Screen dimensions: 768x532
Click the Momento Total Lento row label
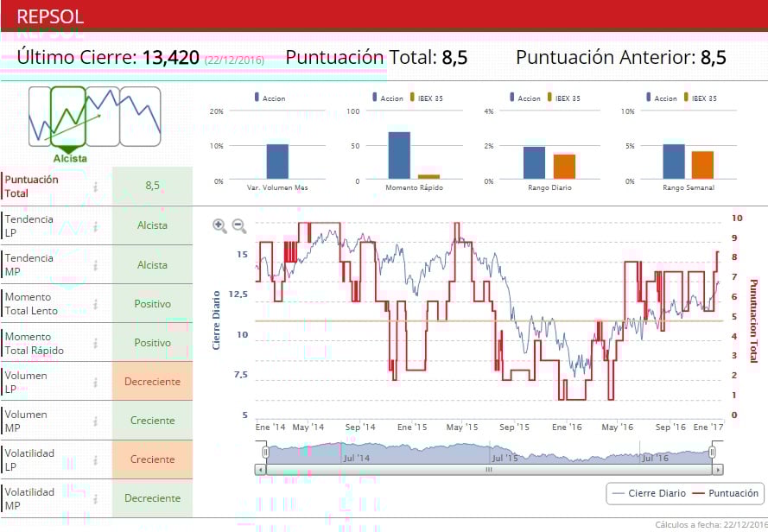coord(31,304)
